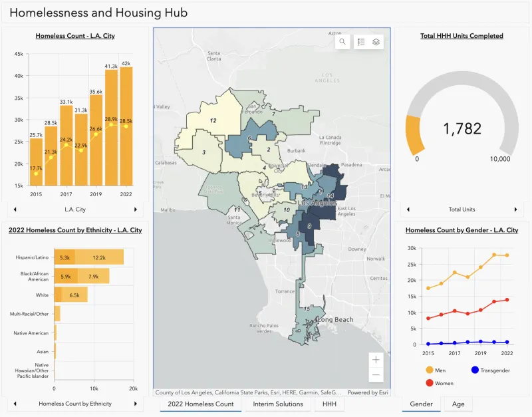Click the 28.9k point on the yellow line
The image size is (532, 417).
click(x=111, y=124)
